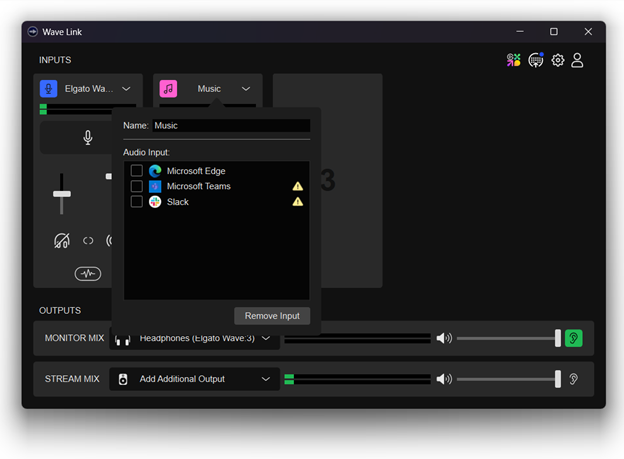Open settings gear icon
Viewport: 624px width, 459px height.
click(558, 60)
